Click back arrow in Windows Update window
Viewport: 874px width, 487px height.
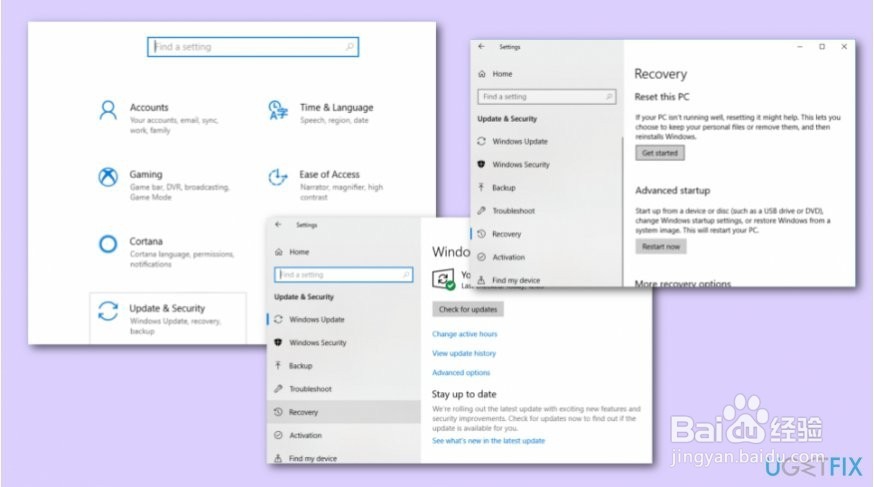278,225
